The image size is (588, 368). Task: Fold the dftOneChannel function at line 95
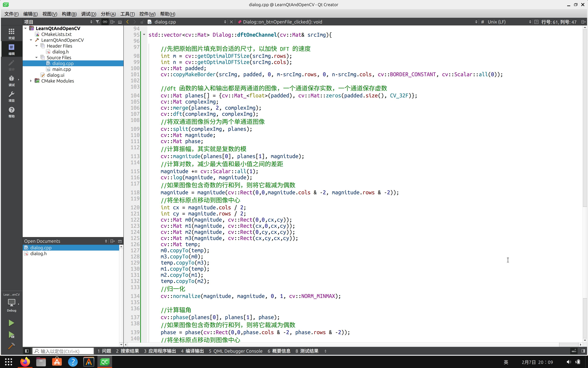click(x=144, y=34)
